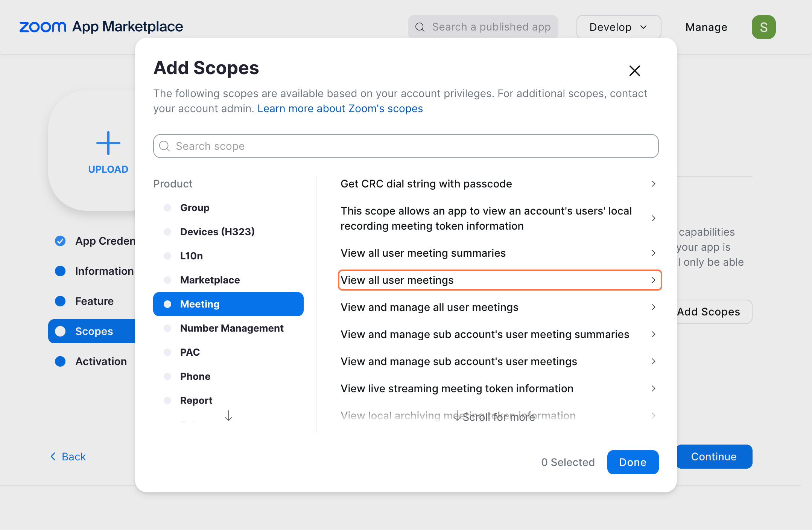
Task: Select the Phone product
Action: [228, 376]
